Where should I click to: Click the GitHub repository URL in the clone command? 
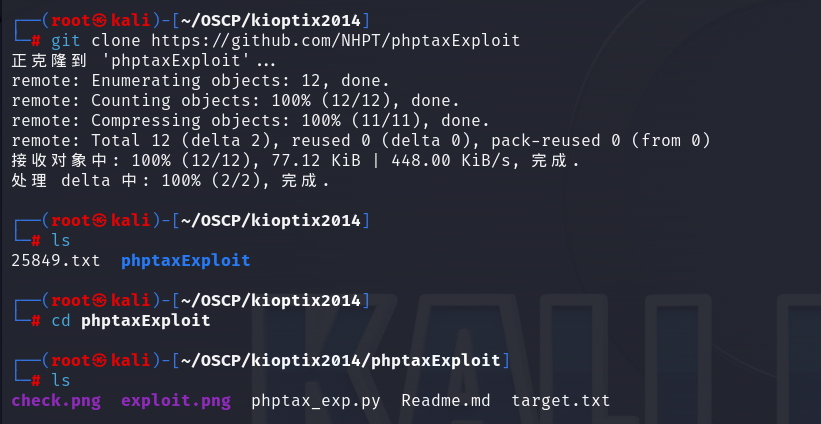[x=335, y=40]
